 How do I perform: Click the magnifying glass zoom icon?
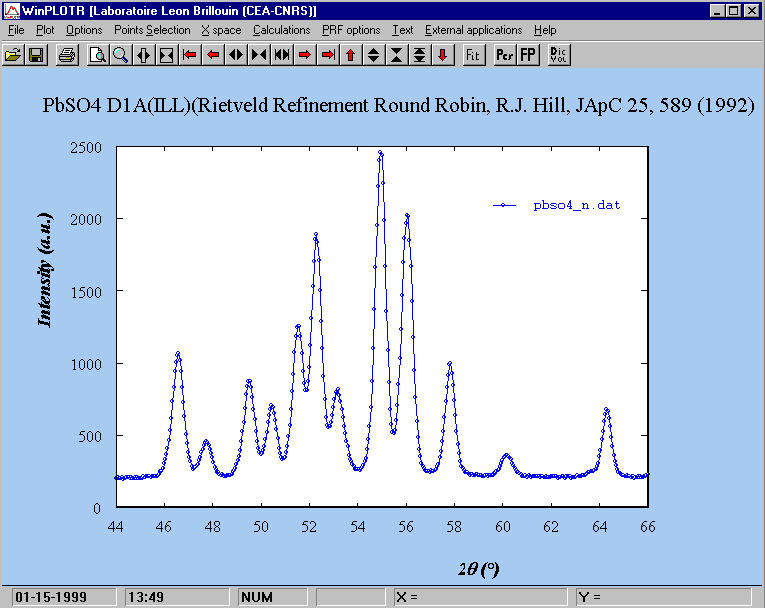120,54
